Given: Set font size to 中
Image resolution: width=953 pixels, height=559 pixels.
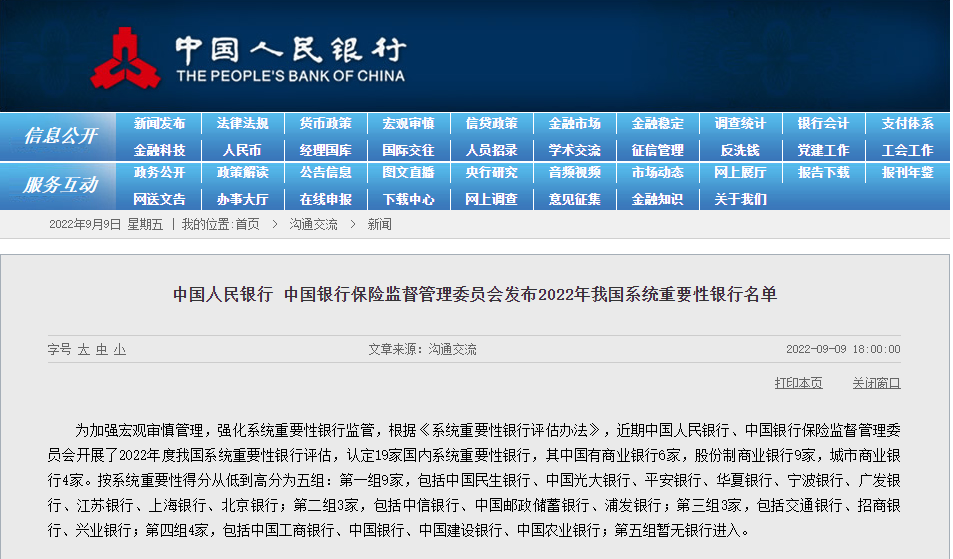Looking at the screenshot, I should coord(101,349).
